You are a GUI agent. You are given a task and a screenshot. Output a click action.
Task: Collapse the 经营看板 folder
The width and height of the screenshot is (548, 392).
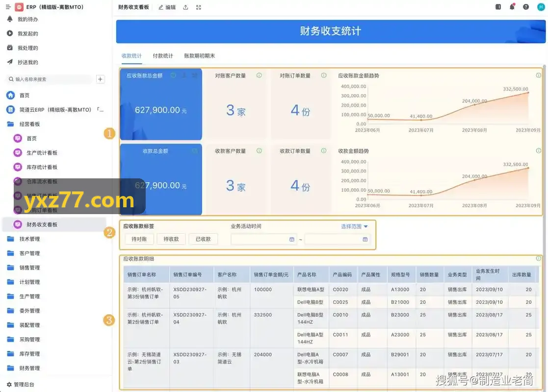pyautogui.click(x=24, y=124)
